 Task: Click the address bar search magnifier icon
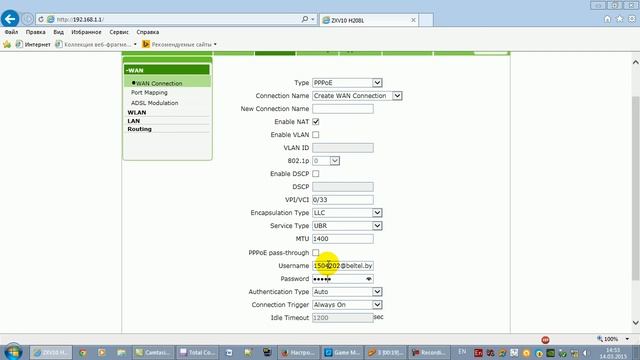[x=304, y=19]
